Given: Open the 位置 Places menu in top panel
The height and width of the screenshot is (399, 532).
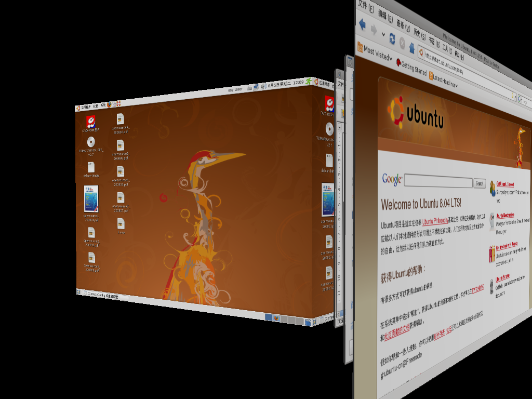Looking at the screenshot, I should (96, 106).
